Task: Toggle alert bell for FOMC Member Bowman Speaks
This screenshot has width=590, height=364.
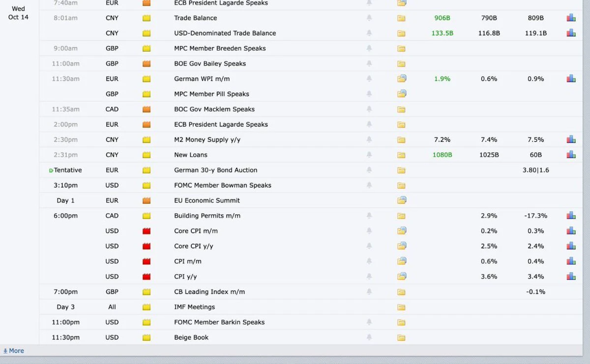Action: coord(369,185)
